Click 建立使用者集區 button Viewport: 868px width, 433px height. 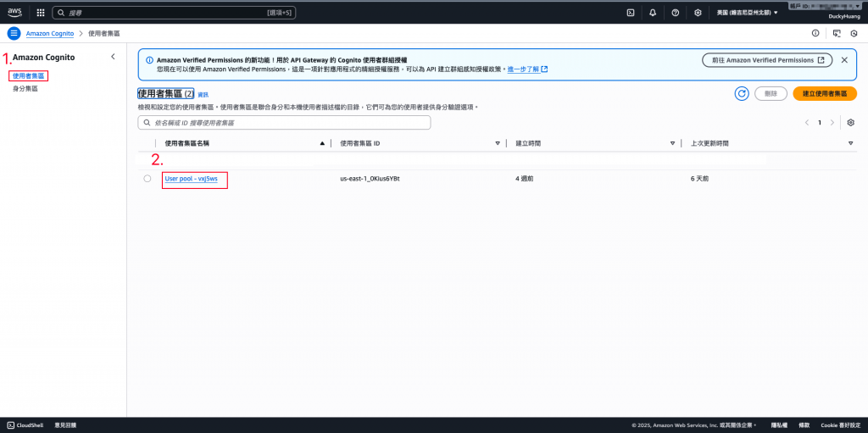pyautogui.click(x=825, y=93)
